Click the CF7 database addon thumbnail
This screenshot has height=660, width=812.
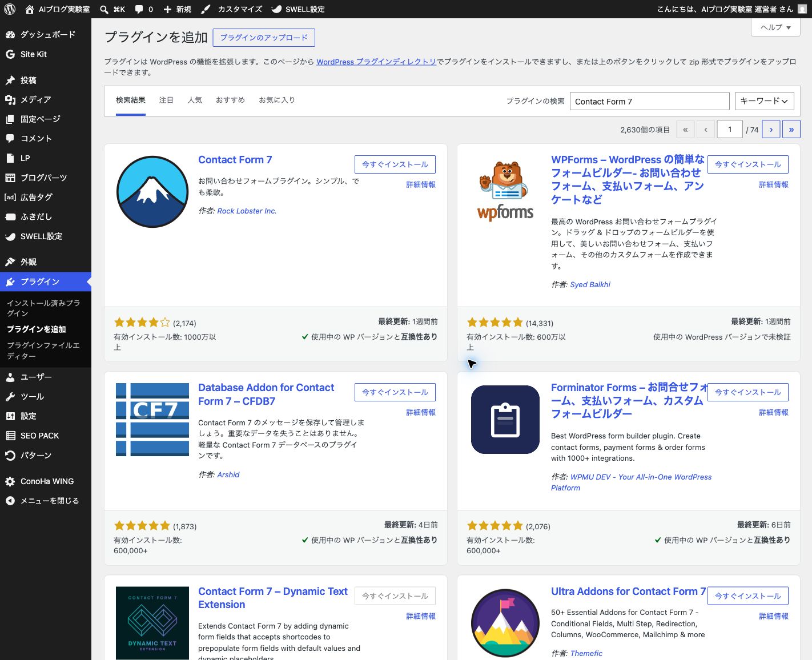point(152,420)
